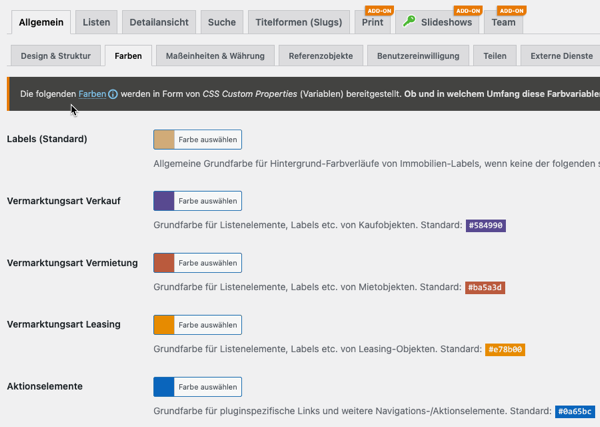The image size is (600, 427).
Task: Click Farbe auswählen for Vermarktungsart Verkauf
Action: coord(208,201)
